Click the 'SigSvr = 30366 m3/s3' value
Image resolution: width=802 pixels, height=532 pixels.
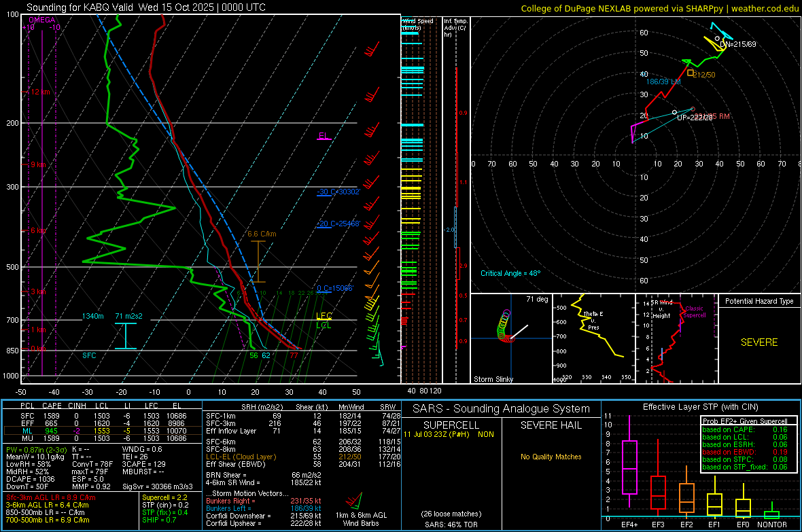click(x=157, y=486)
